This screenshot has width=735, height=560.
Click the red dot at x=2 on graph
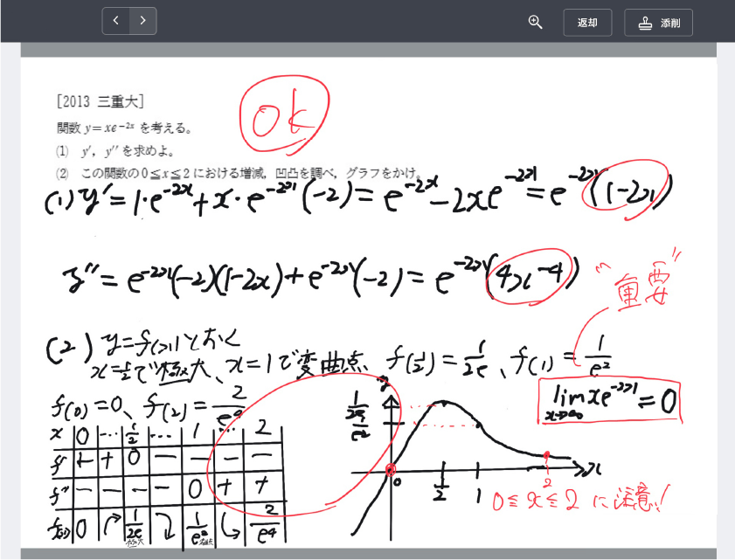click(x=546, y=455)
